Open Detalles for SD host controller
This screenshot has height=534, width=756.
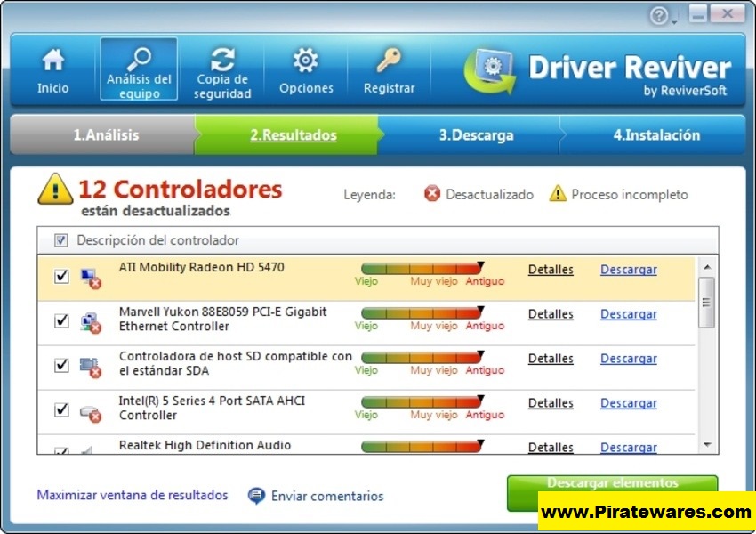click(x=551, y=359)
